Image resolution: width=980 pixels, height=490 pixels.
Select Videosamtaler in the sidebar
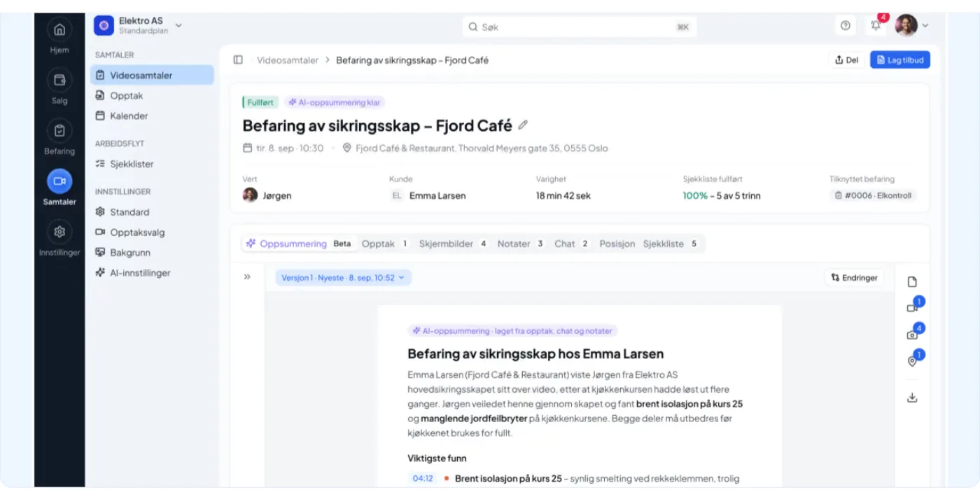[152, 76]
